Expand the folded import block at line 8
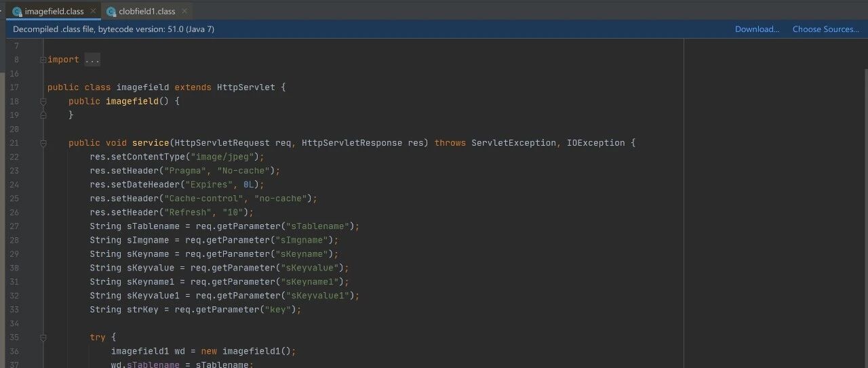 coord(43,60)
